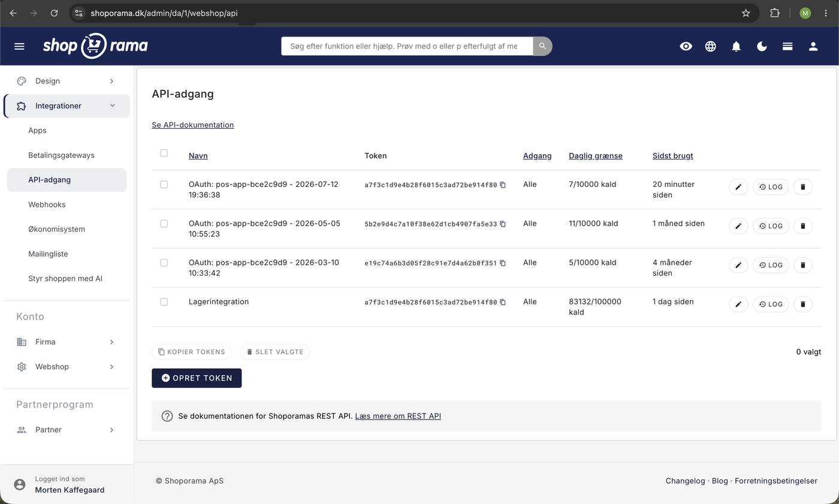Viewport: 839px width, 504px height.
Task: Delete the Lagerintegration token
Action: pyautogui.click(x=803, y=304)
